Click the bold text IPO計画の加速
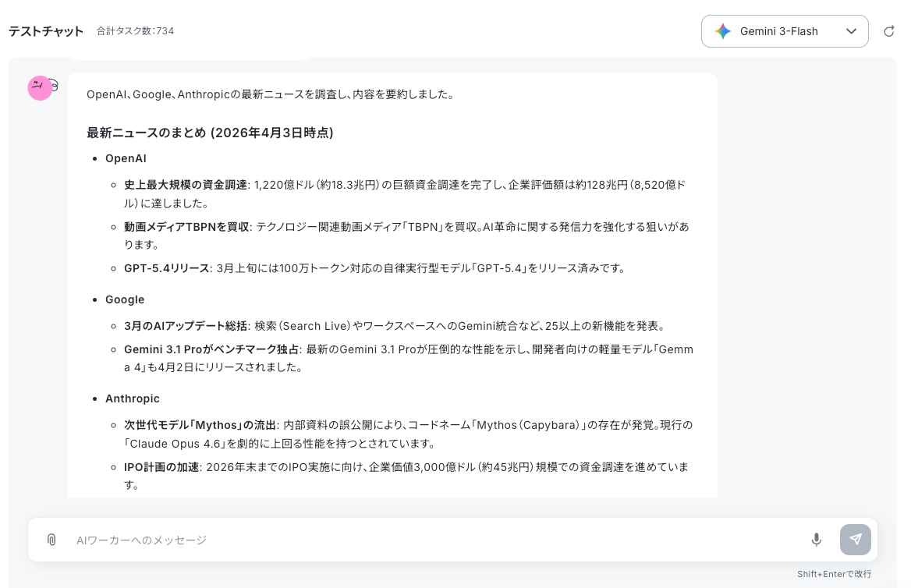Image resolution: width=911 pixels, height=588 pixels. (161, 467)
